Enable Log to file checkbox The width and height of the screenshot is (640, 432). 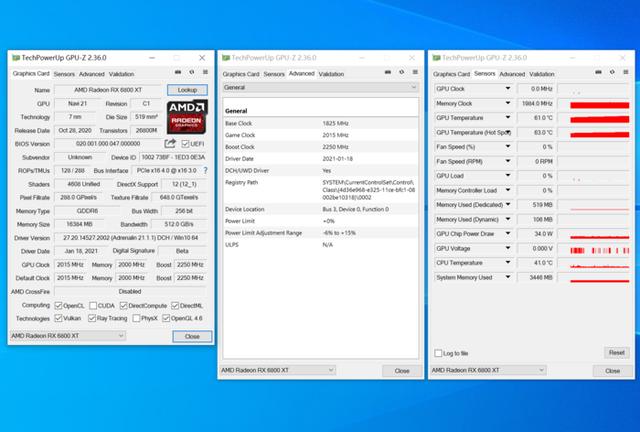click(x=438, y=353)
